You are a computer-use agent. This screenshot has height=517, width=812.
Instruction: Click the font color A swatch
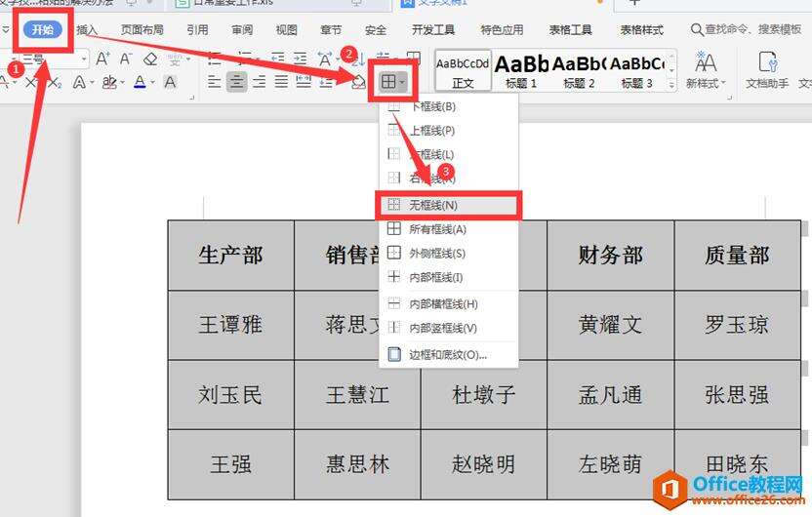click(140, 82)
